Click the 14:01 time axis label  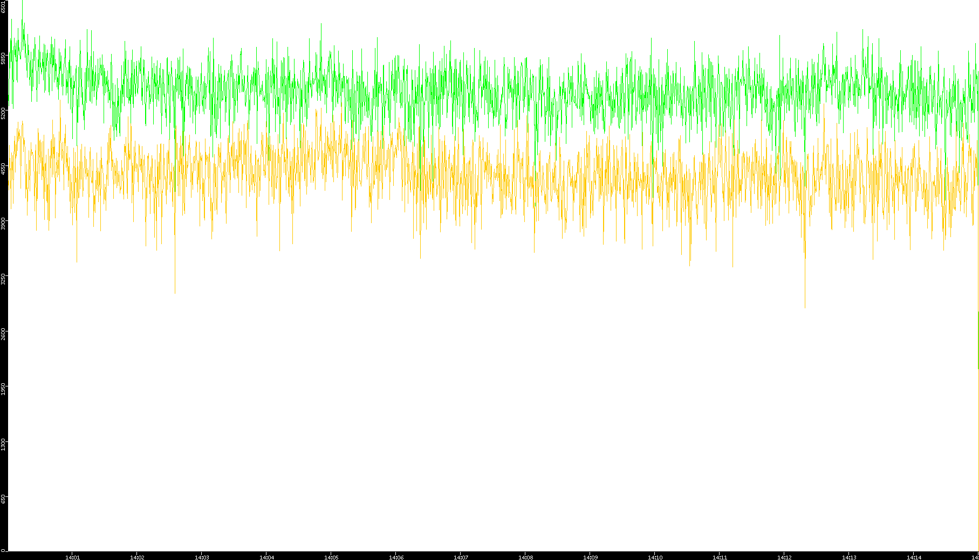[x=72, y=557]
